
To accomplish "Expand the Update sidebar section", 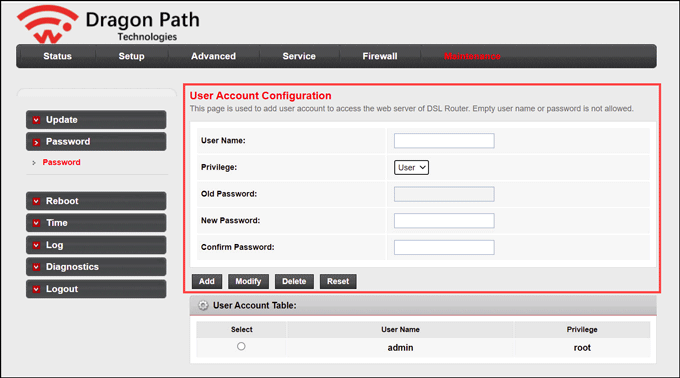I will [96, 120].
